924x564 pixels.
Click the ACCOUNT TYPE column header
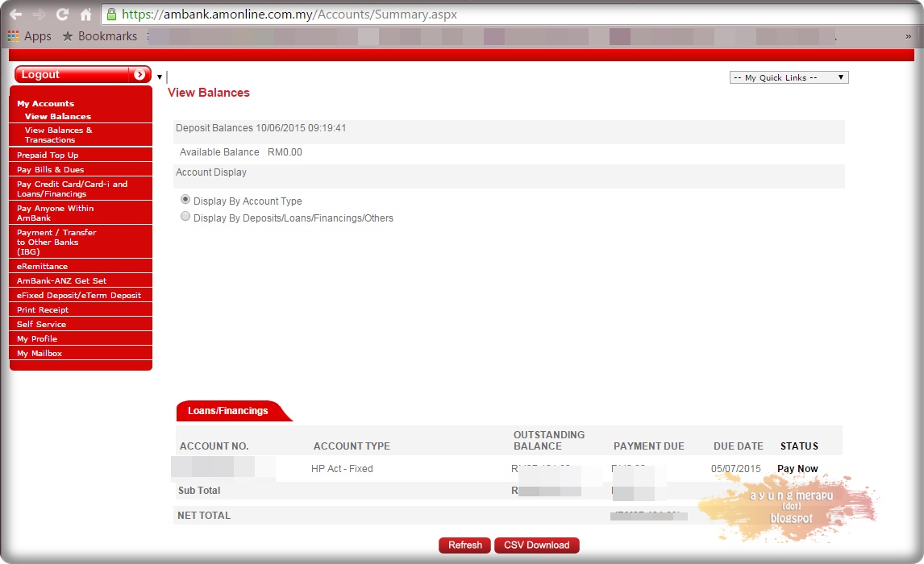tap(352, 446)
